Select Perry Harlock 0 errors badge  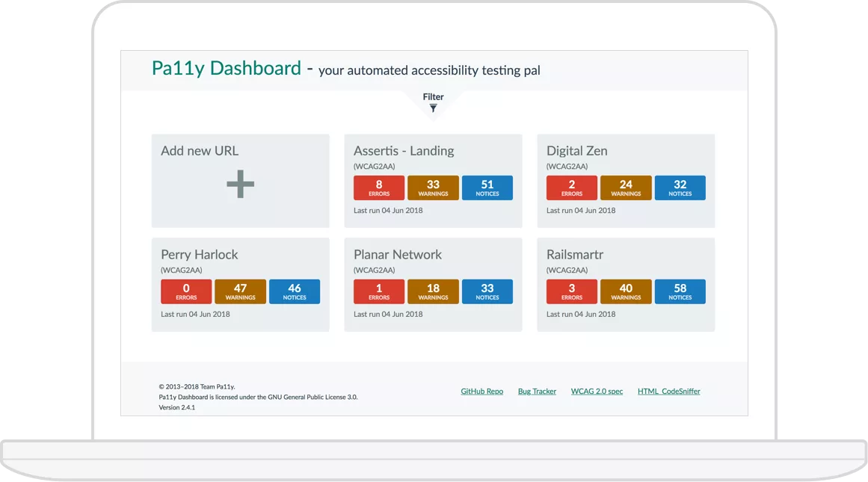(x=186, y=291)
